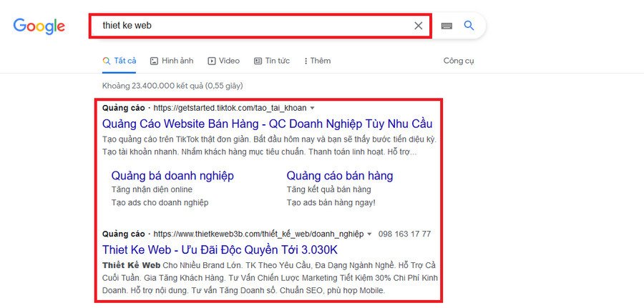
Task: Click the Google logo
Action: point(39,26)
